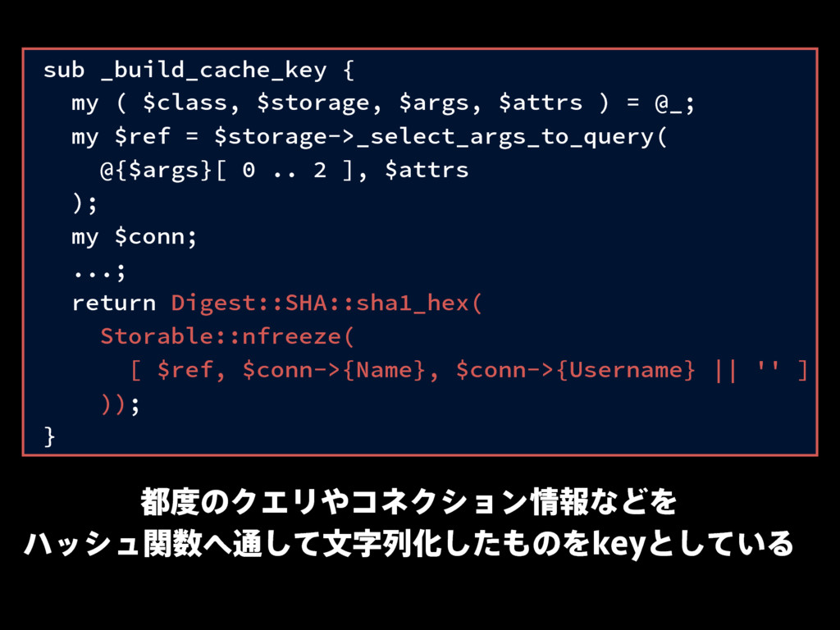Click $conn->{Username} in the red array
This screenshot has width=840, height=630.
575,370
